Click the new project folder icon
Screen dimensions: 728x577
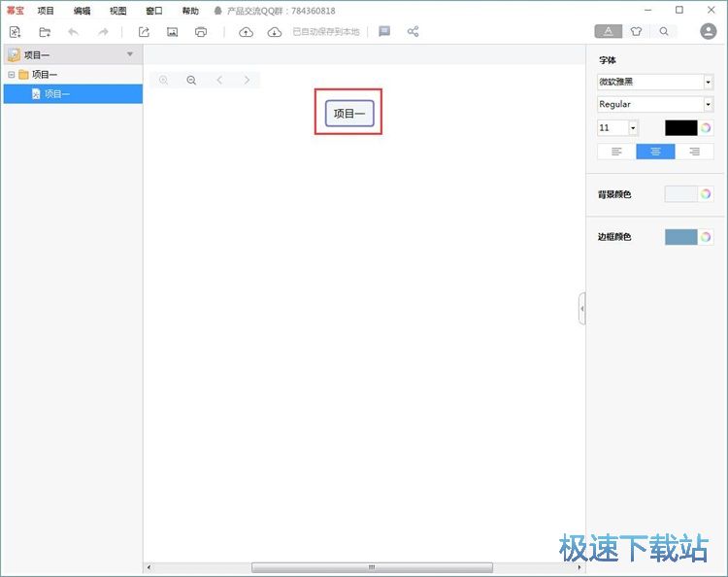point(45,32)
